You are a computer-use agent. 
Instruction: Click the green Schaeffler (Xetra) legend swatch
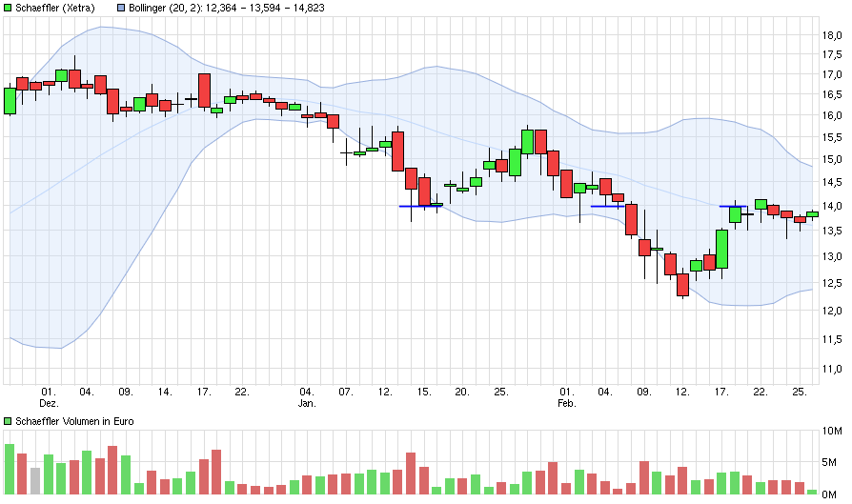coord(8,9)
